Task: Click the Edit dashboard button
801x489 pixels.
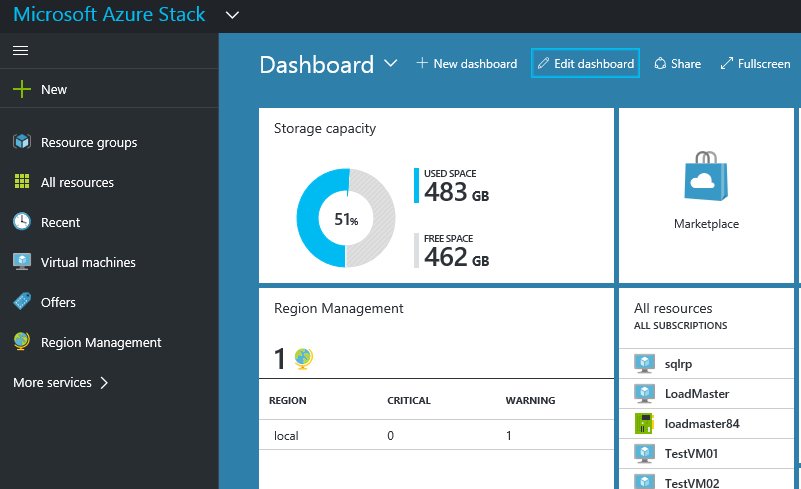Action: 585,63
